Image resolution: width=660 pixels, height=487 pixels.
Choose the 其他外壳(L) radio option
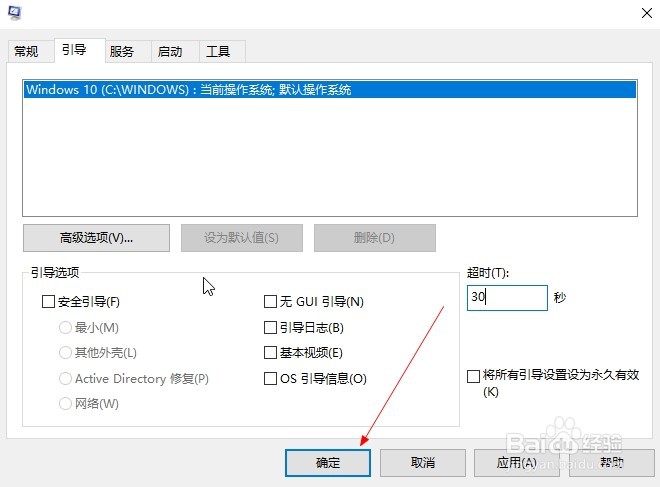click(65, 353)
